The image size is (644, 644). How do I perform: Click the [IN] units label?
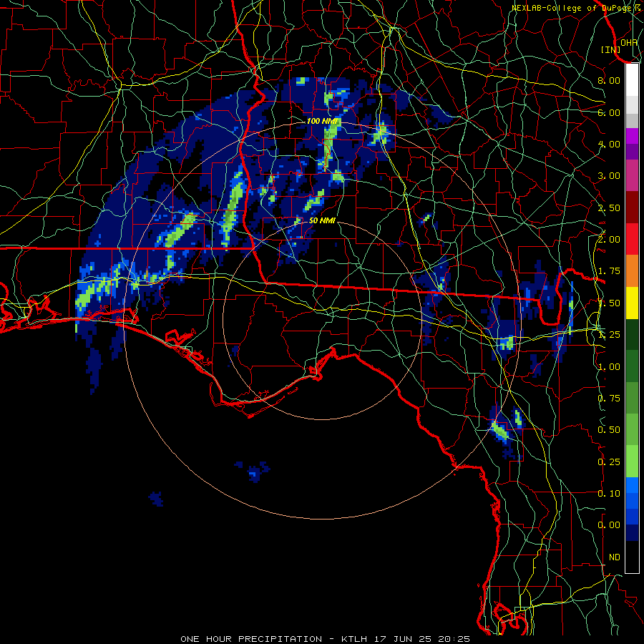(610, 49)
